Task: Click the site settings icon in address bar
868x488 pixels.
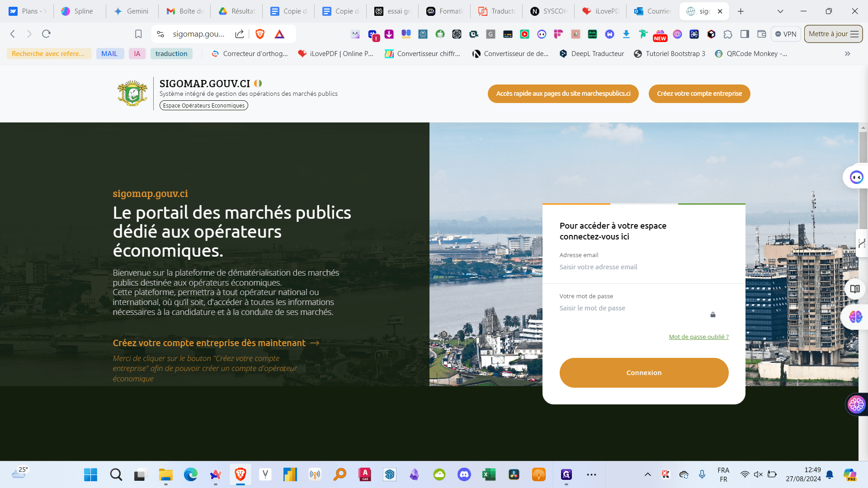Action: 160,34
